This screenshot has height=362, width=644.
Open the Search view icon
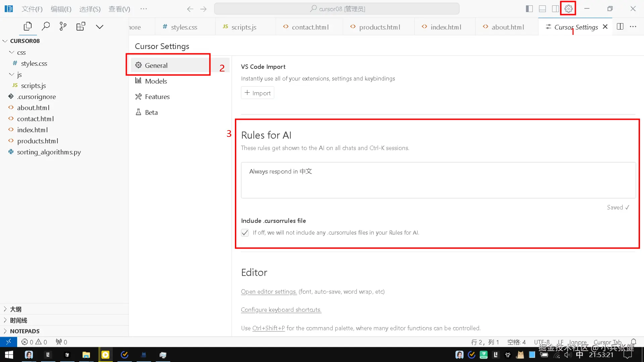(46, 26)
